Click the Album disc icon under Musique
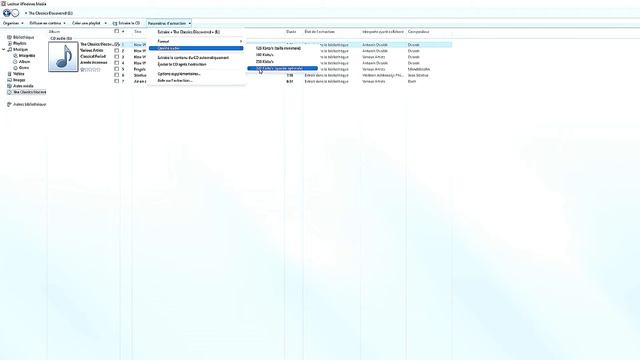The image size is (640, 360). tap(16, 62)
